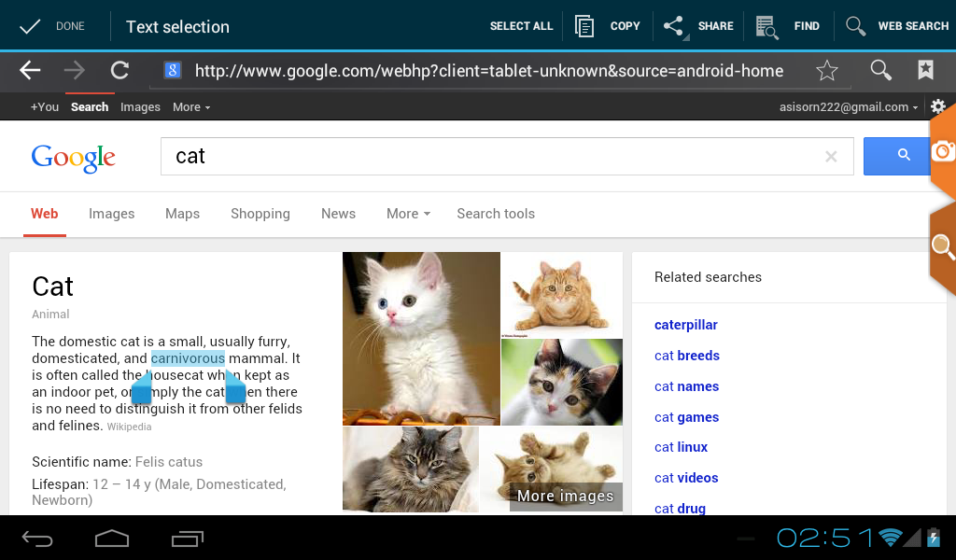Open Google settings gear icon
The image size is (956, 560).
(x=937, y=106)
